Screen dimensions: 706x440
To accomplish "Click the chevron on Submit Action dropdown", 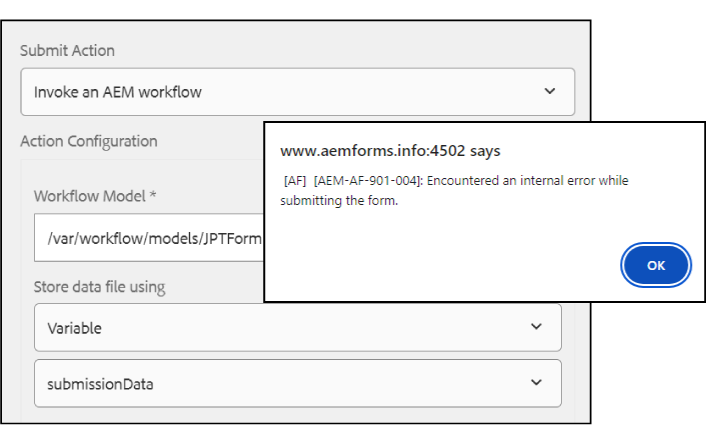I will click(549, 91).
